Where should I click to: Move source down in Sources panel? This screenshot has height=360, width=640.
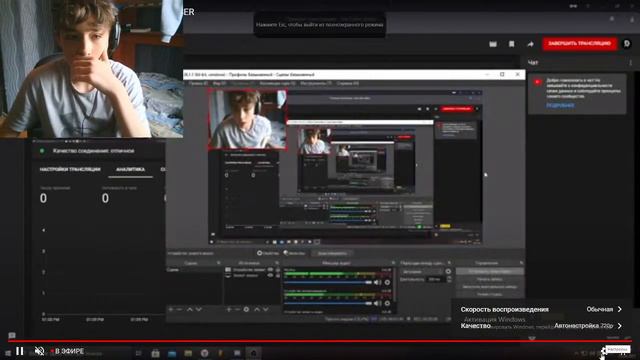(x=266, y=309)
